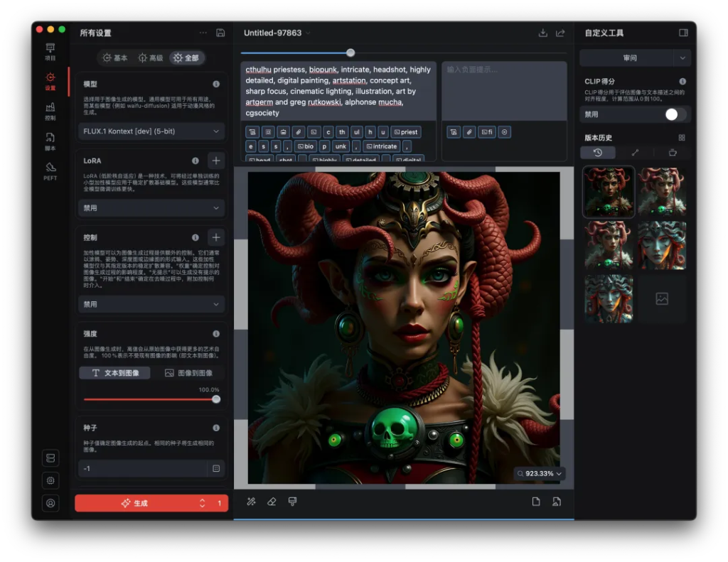Click the blank page icon below canvas
Screen dimensions: 728x562
tap(536, 502)
